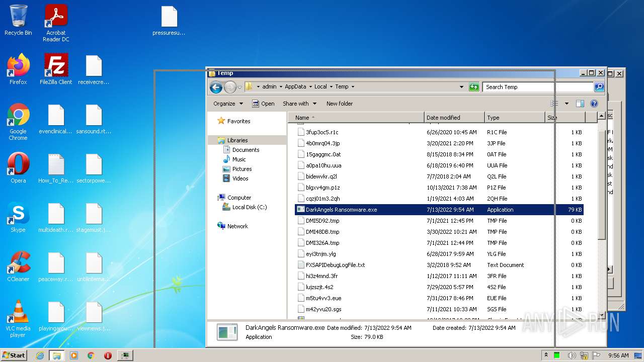
Task: Open Firefox desktop shortcut
Action: click(x=18, y=69)
